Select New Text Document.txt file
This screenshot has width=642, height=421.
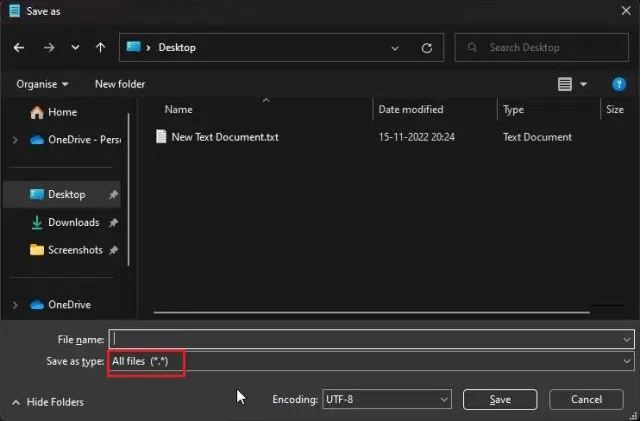tap(225, 137)
